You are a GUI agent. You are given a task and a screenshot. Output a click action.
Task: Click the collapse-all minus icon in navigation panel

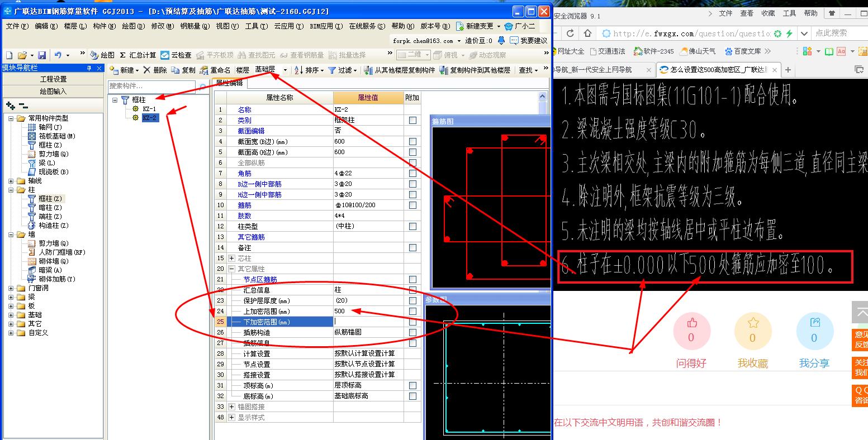click(23, 105)
